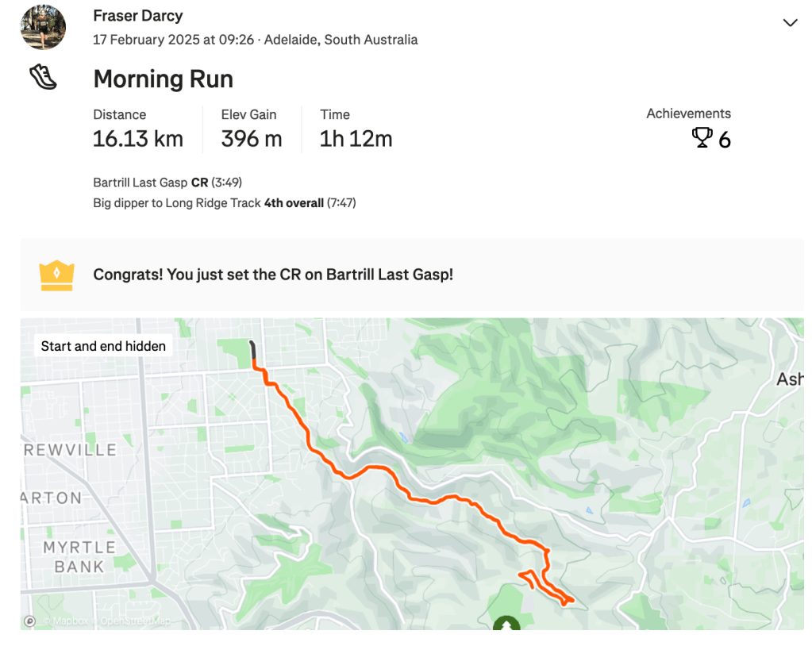The image size is (812, 646).
Task: Click the 16.13 km Distance stat
Action: [138, 139]
